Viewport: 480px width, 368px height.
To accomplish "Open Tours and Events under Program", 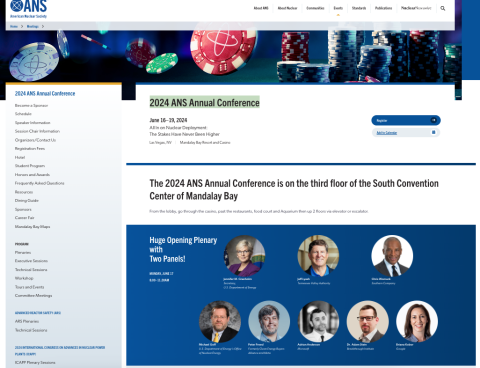I will pos(29,287).
